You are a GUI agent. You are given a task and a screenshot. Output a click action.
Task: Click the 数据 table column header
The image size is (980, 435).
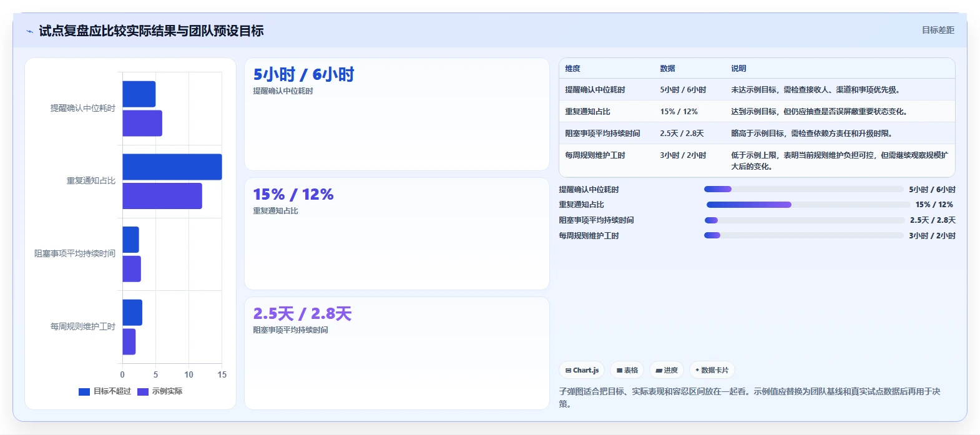coord(667,69)
